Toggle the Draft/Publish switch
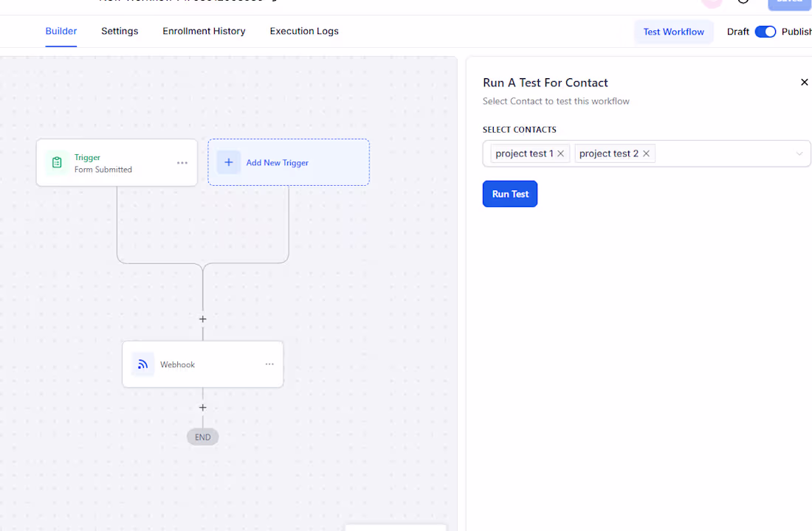Screen dimensions: 812x531 (765, 32)
